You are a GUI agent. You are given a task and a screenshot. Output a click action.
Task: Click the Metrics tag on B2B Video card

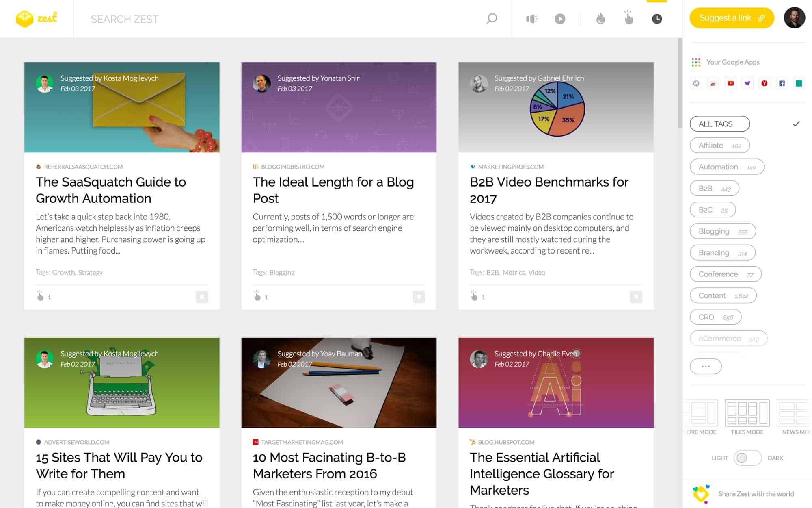pyautogui.click(x=514, y=273)
